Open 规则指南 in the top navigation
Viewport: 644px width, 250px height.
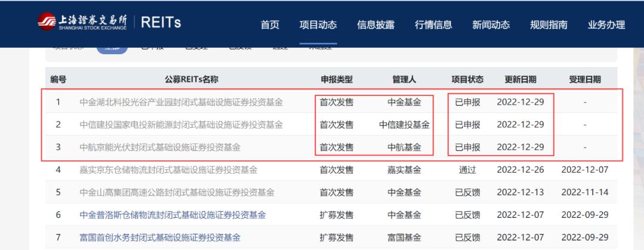(x=549, y=24)
